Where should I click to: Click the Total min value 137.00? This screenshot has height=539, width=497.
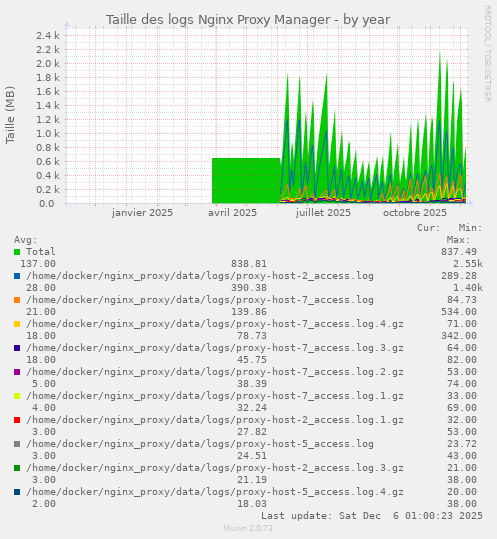click(38, 264)
